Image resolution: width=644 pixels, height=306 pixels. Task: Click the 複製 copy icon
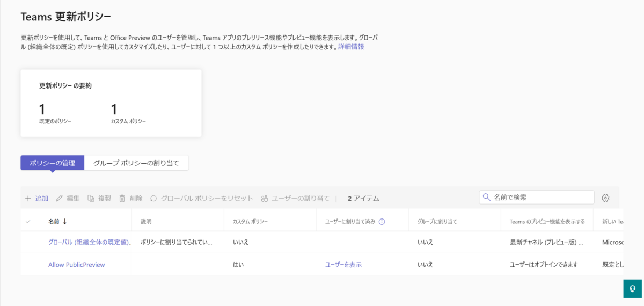(91, 198)
